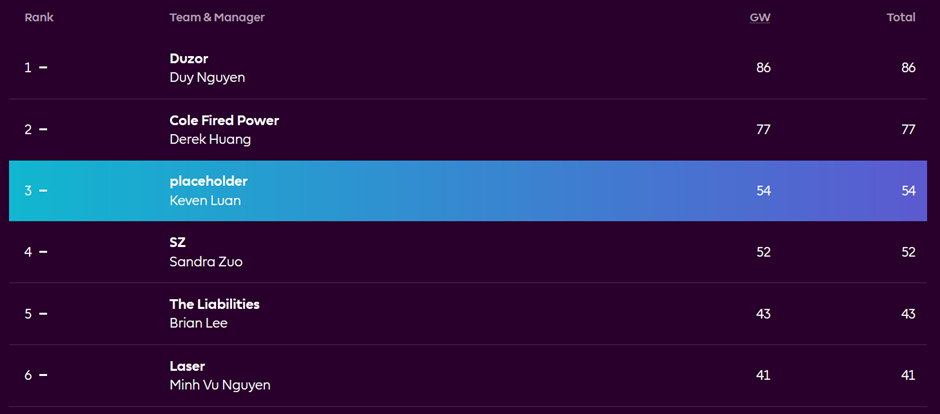Click the rank dash icon in placeholder row

click(x=43, y=191)
